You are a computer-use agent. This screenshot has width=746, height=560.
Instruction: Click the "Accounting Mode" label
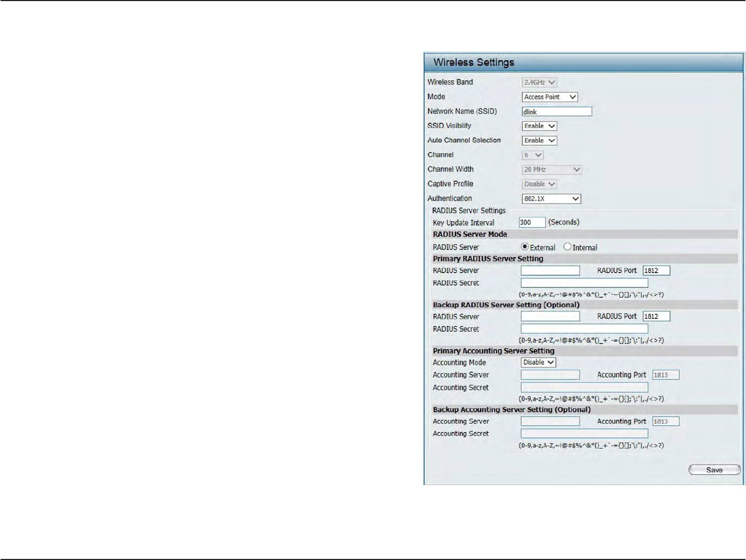[x=459, y=362]
